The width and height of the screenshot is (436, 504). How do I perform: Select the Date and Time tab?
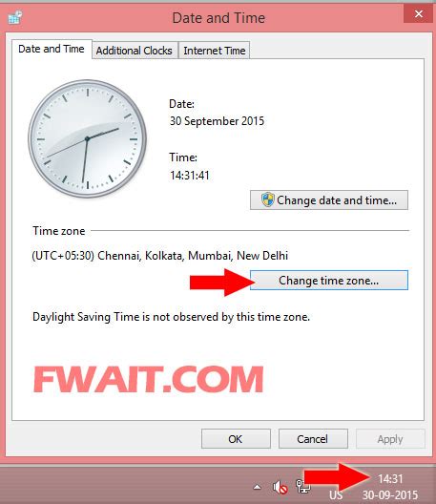click(52, 49)
